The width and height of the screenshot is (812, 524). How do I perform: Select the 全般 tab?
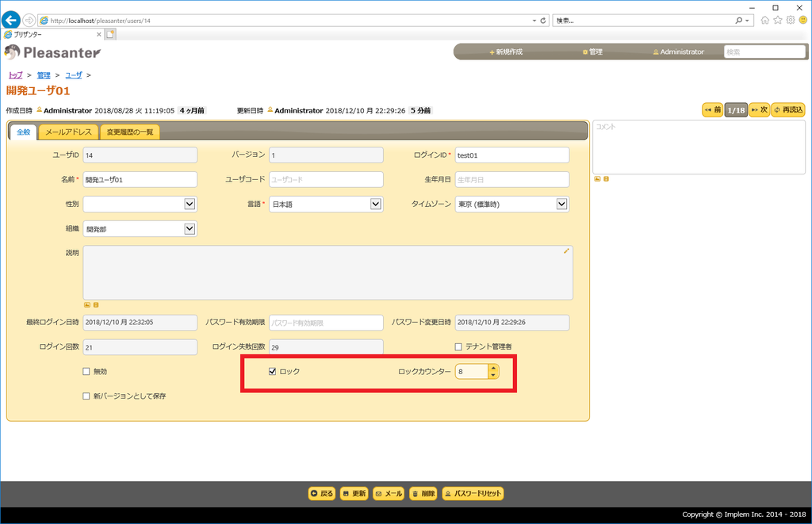[x=23, y=132]
